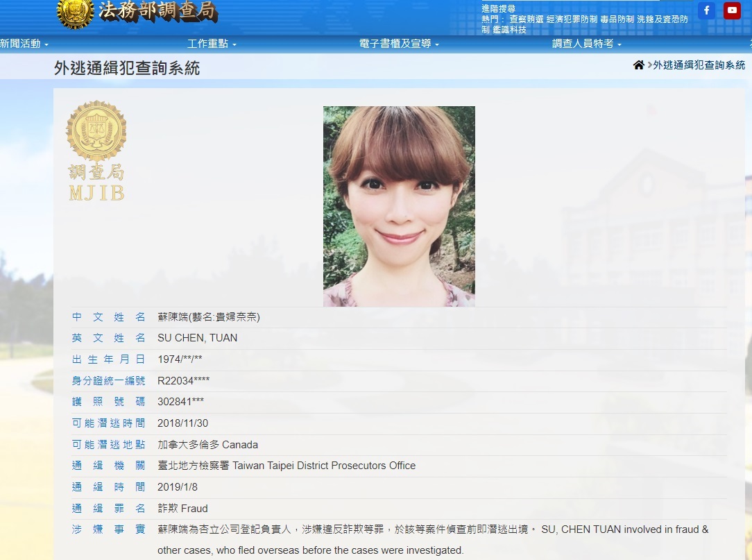Click the 涉嫌事實 description paragraph
752x560 pixels.
[433, 540]
